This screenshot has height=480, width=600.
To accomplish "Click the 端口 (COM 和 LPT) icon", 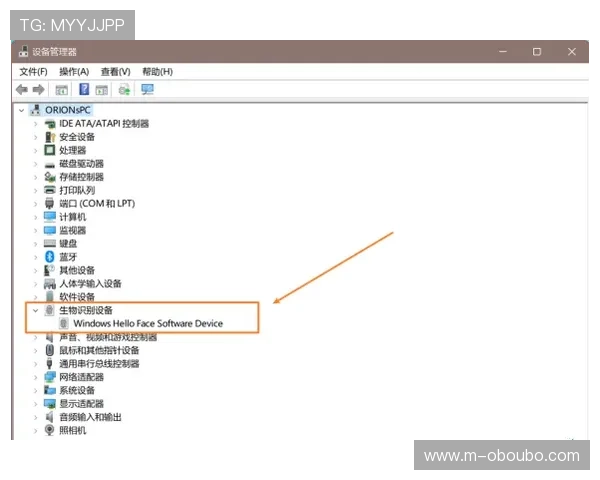I will 50,203.
